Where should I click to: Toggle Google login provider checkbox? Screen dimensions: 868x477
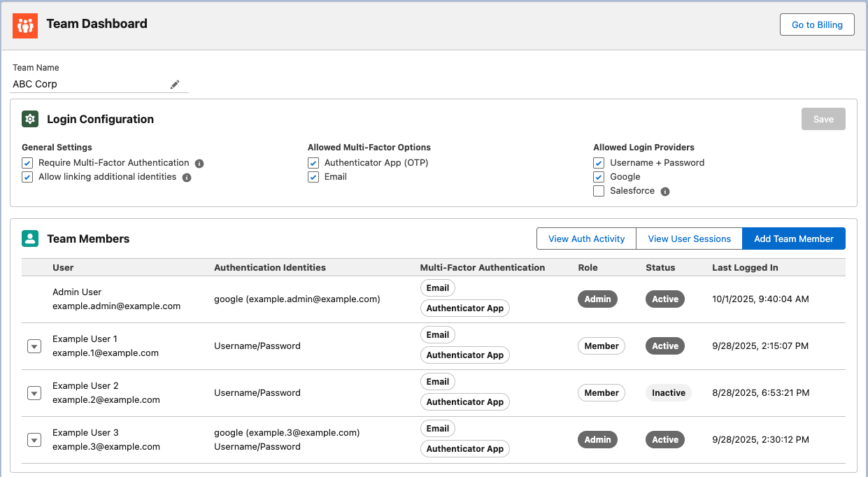point(599,177)
